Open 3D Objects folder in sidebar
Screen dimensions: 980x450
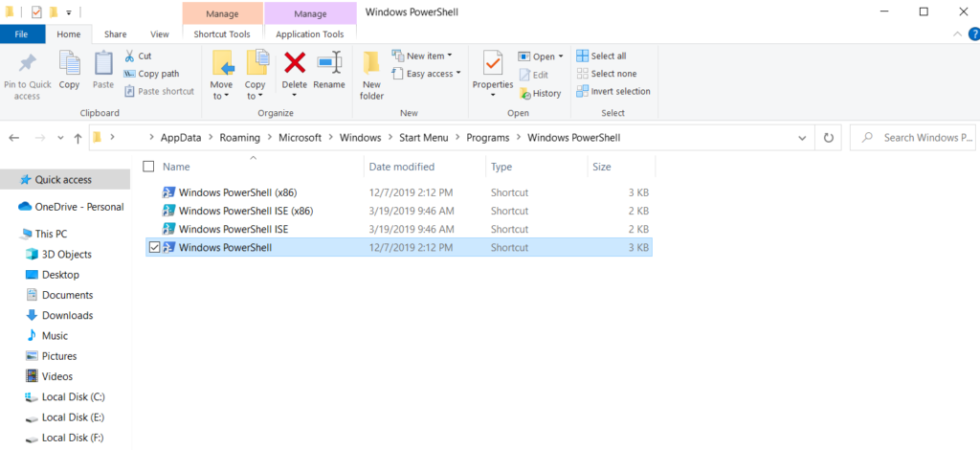click(67, 255)
